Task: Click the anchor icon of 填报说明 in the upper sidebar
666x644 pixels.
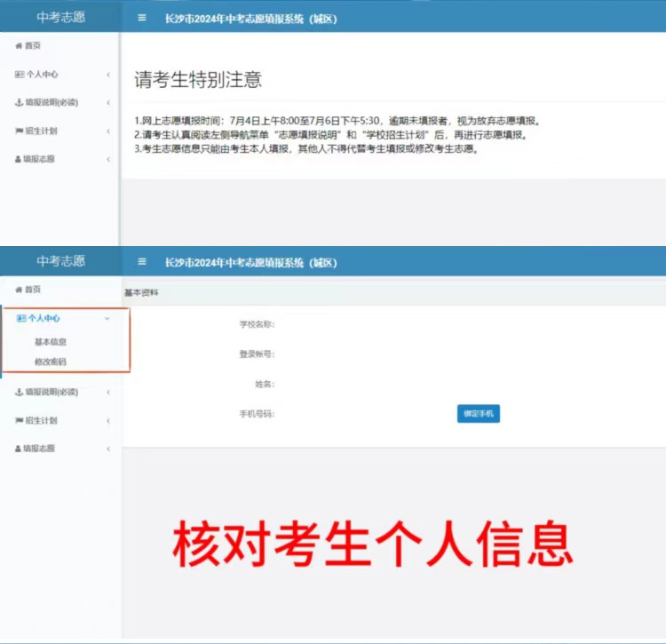Action: [x=19, y=103]
